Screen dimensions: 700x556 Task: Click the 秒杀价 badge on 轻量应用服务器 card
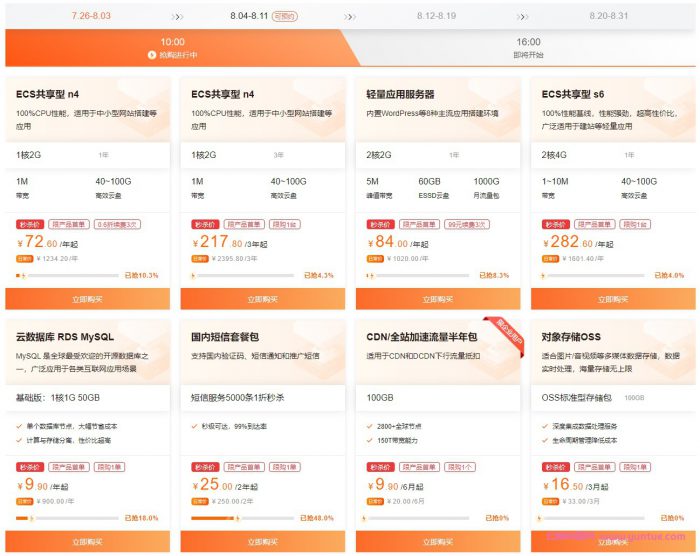(379, 225)
